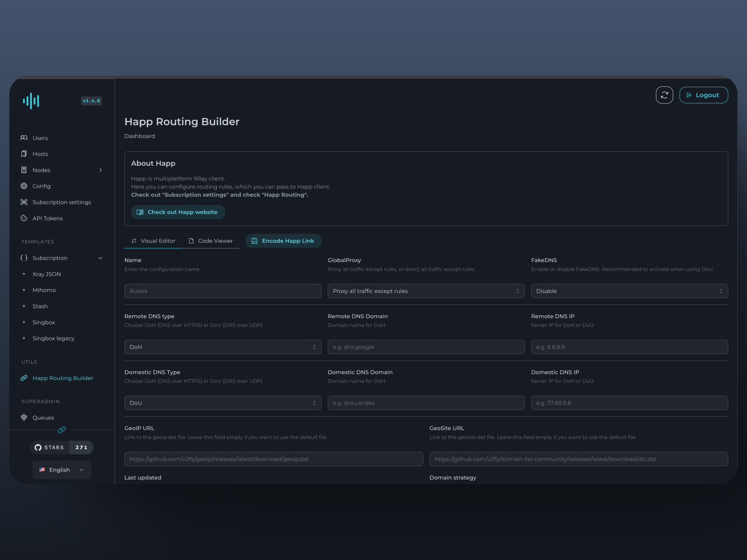Click the app logo waveform icon

[x=31, y=101]
